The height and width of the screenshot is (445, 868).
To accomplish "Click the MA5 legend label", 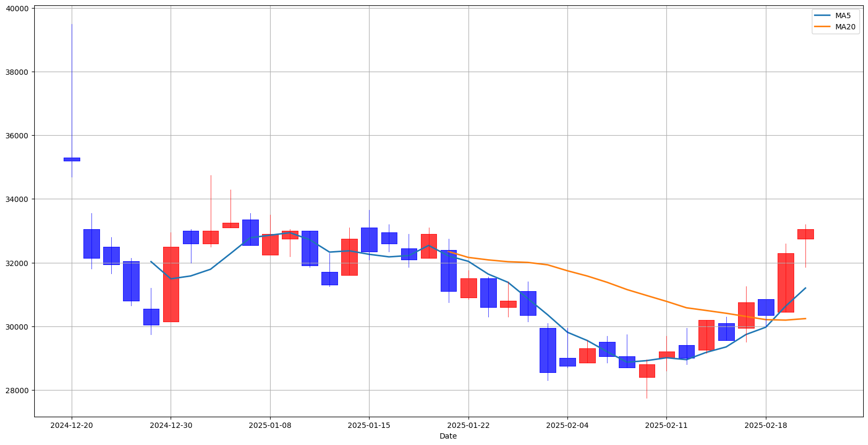I will (x=843, y=15).
